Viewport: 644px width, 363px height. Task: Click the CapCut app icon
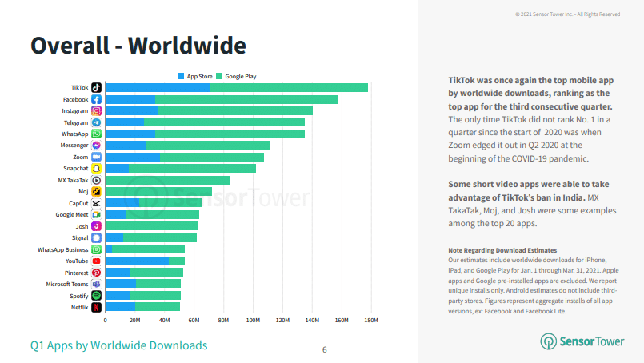point(96,203)
